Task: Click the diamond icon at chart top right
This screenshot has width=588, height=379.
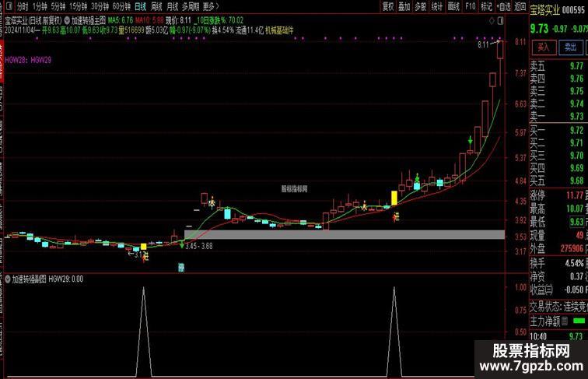Action: pos(492,21)
